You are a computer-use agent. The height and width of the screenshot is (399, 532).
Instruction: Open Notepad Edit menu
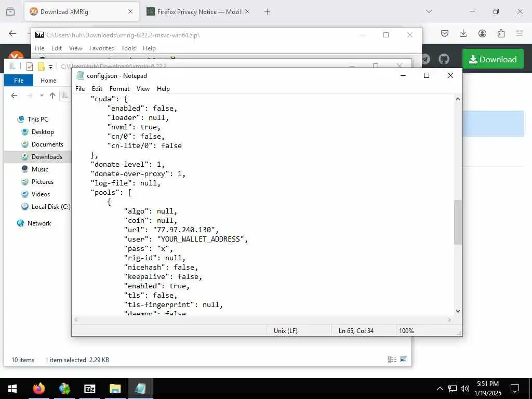point(97,88)
